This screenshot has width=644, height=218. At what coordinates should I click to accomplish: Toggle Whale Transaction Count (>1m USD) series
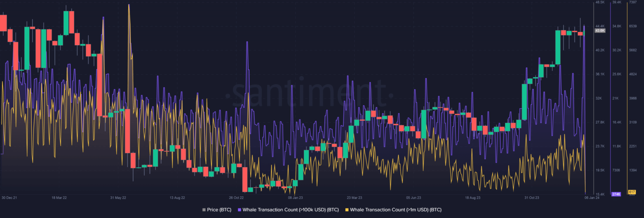click(x=395, y=210)
